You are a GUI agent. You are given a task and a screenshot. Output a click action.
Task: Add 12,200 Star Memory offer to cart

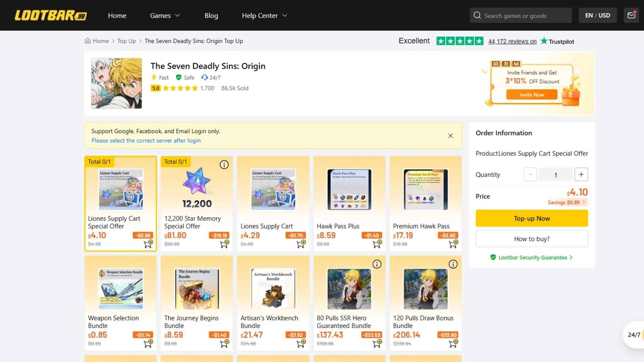pyautogui.click(x=224, y=244)
